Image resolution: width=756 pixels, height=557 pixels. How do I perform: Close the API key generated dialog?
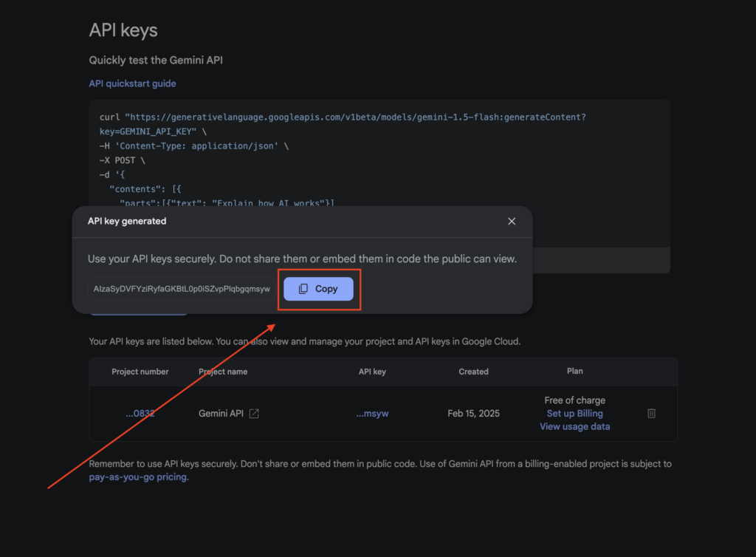[x=512, y=222]
